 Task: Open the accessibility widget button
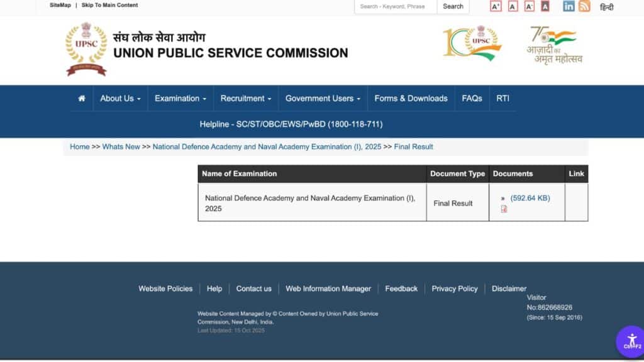[631, 341]
